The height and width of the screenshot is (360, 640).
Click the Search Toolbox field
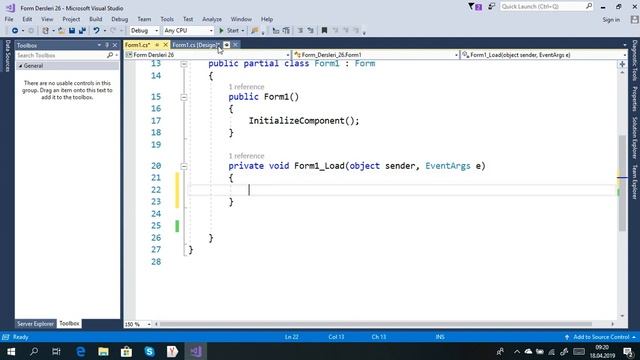click(67, 55)
